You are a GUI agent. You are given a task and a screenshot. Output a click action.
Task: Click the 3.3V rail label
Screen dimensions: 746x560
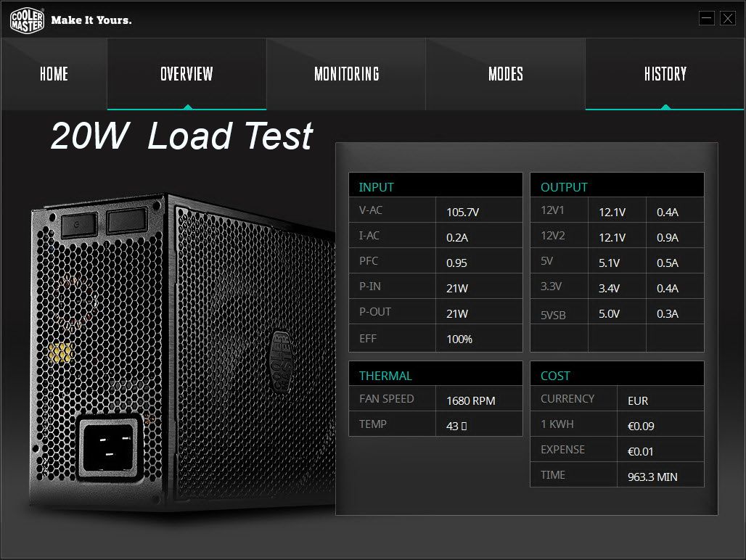[551, 287]
